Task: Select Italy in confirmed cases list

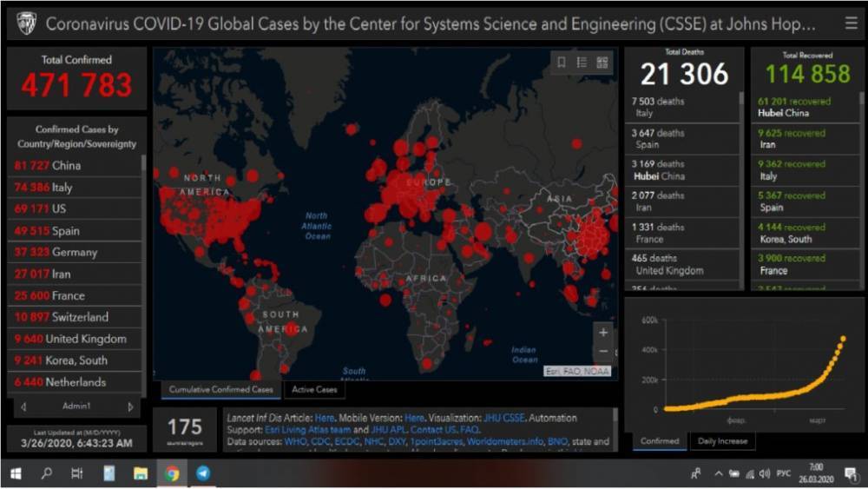Action: pos(62,188)
